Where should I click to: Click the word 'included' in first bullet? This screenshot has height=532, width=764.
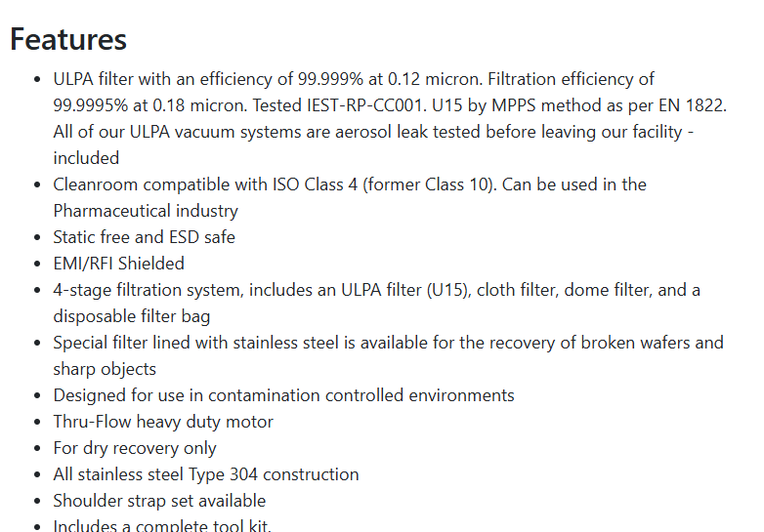(86, 158)
